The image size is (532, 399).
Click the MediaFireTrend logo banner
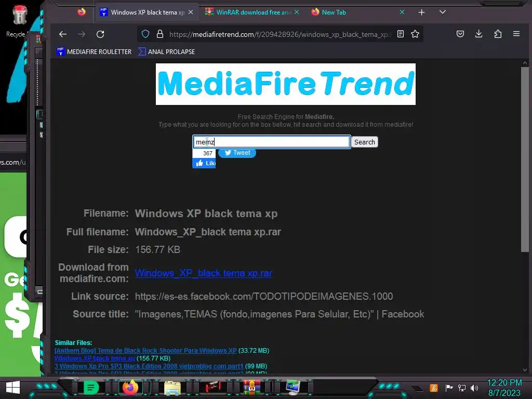click(x=285, y=84)
